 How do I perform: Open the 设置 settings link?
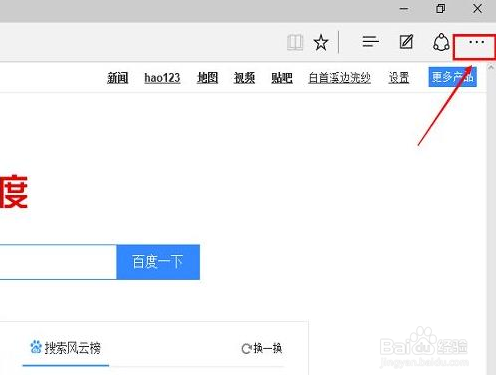(399, 78)
